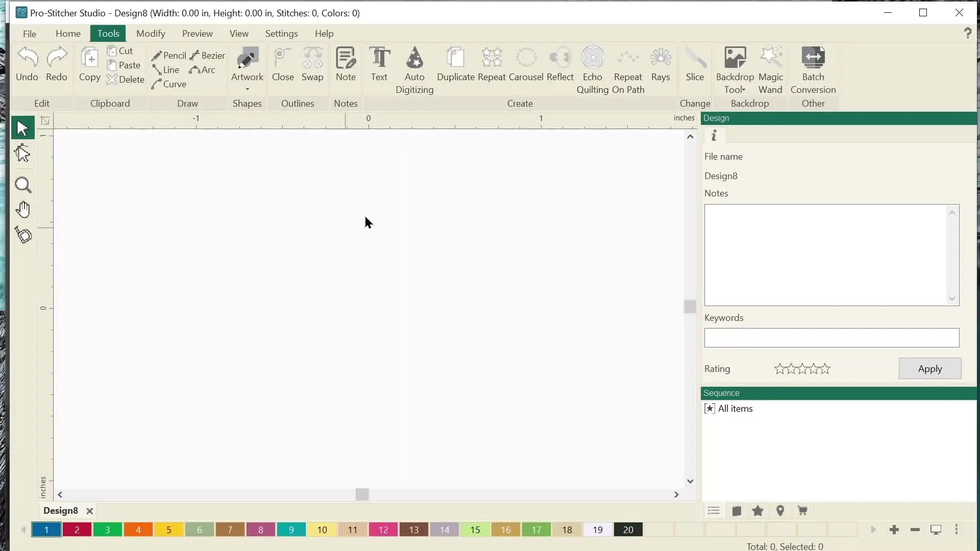
Task: Open the Preview ribbon tab
Action: point(197,34)
